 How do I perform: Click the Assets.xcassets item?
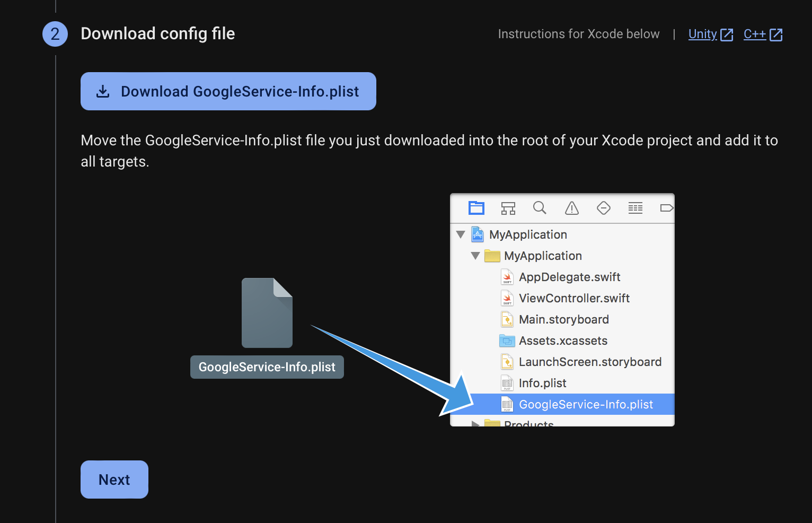[563, 341]
